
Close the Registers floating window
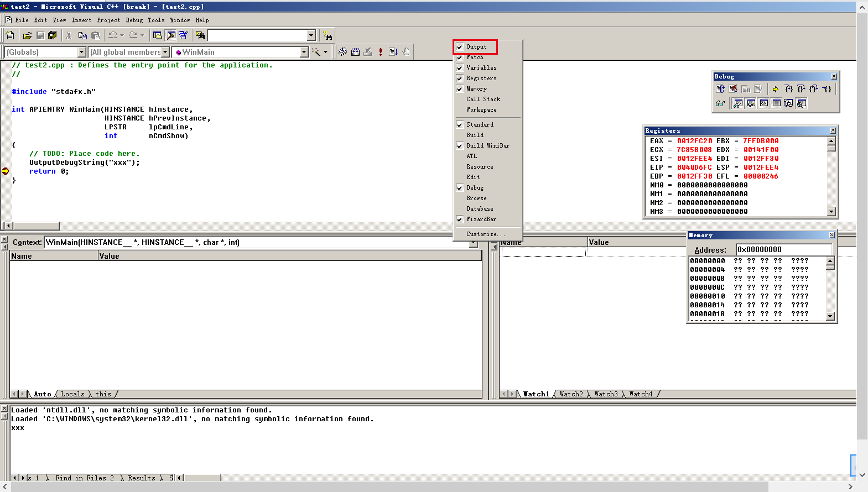coord(833,130)
